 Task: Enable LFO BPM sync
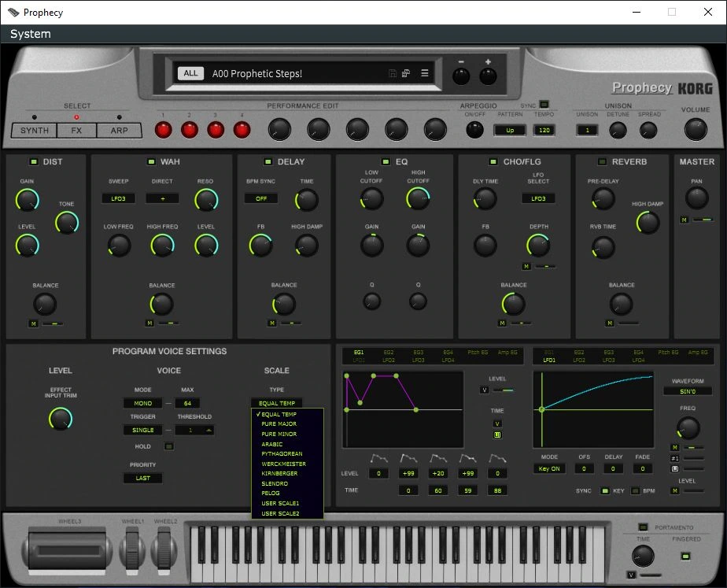(x=635, y=490)
